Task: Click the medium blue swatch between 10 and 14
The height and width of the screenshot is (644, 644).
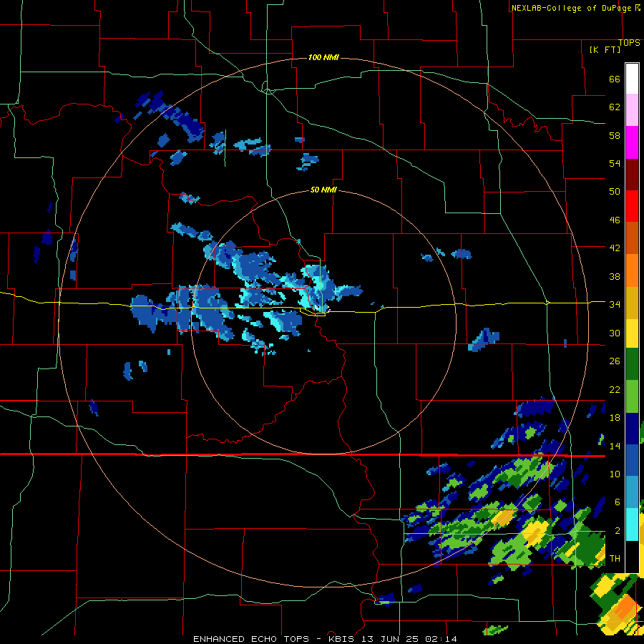Action: 632,460
